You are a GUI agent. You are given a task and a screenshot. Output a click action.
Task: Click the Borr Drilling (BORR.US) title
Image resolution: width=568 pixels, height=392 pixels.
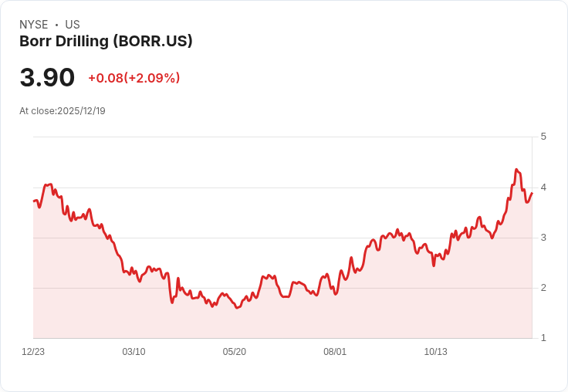(106, 42)
